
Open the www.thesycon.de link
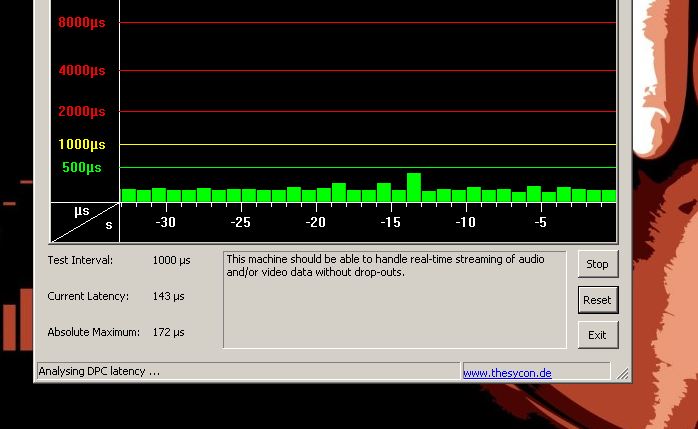click(507, 372)
